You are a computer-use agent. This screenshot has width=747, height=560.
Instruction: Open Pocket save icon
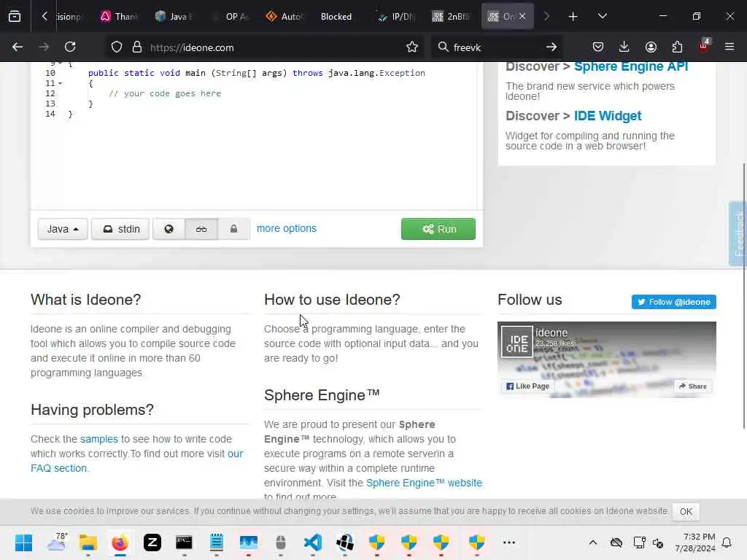(x=598, y=47)
